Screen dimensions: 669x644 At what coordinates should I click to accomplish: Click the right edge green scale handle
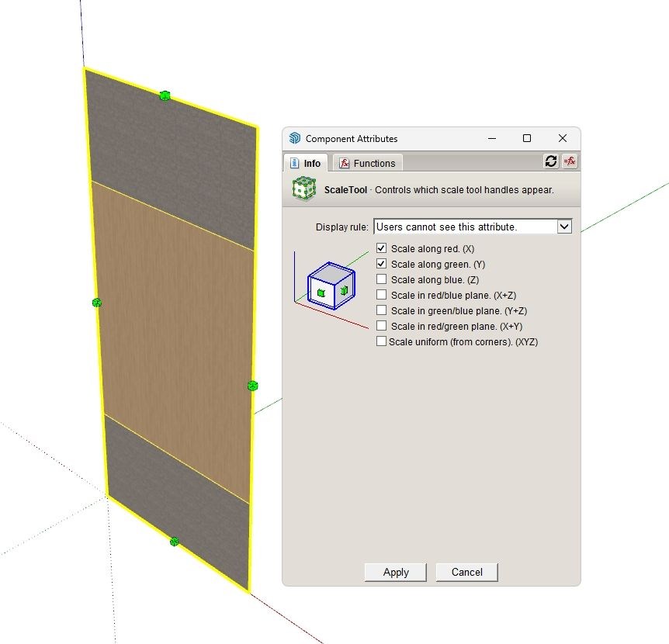[252, 386]
